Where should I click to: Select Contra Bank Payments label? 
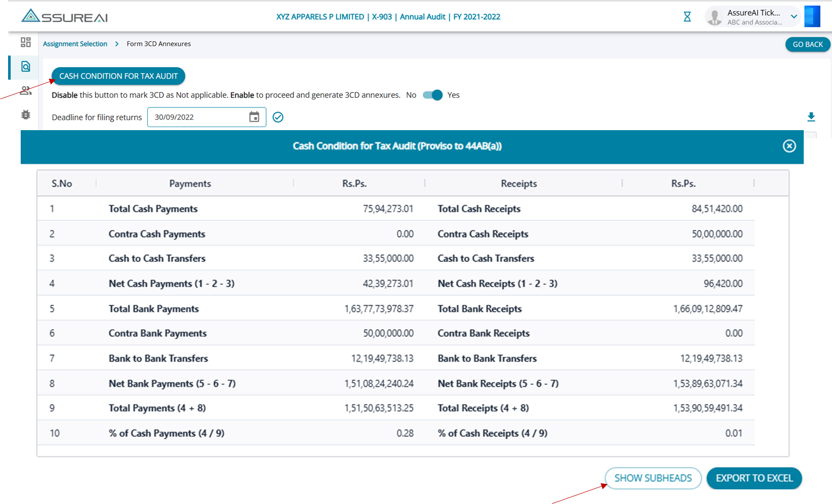[x=158, y=333]
